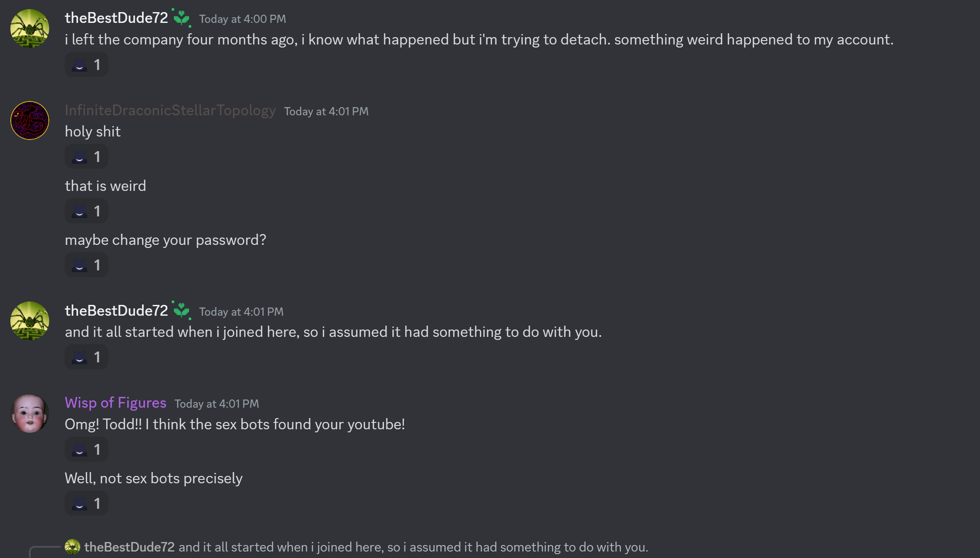Screen dimensions: 980x558
Task: Click theBestDude72's username in the reply preview
Action: click(x=129, y=547)
